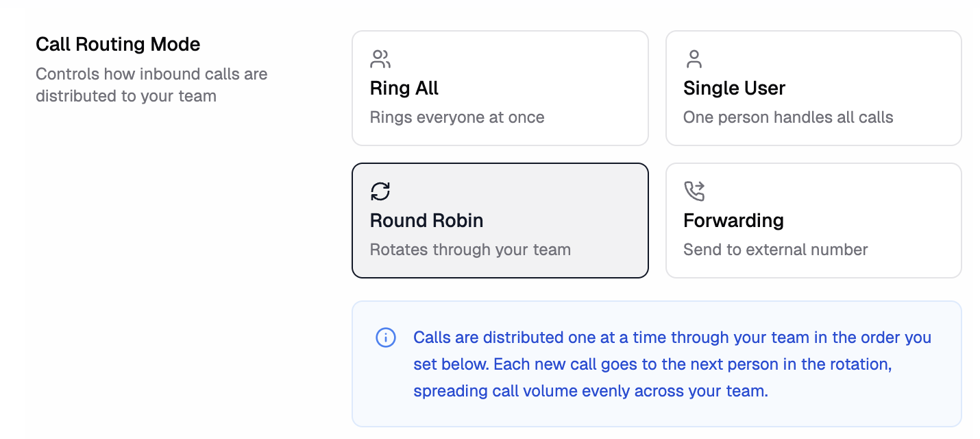Switch routing mode to Forwarding
Image resolution: width=980 pixels, height=439 pixels.
tap(813, 220)
